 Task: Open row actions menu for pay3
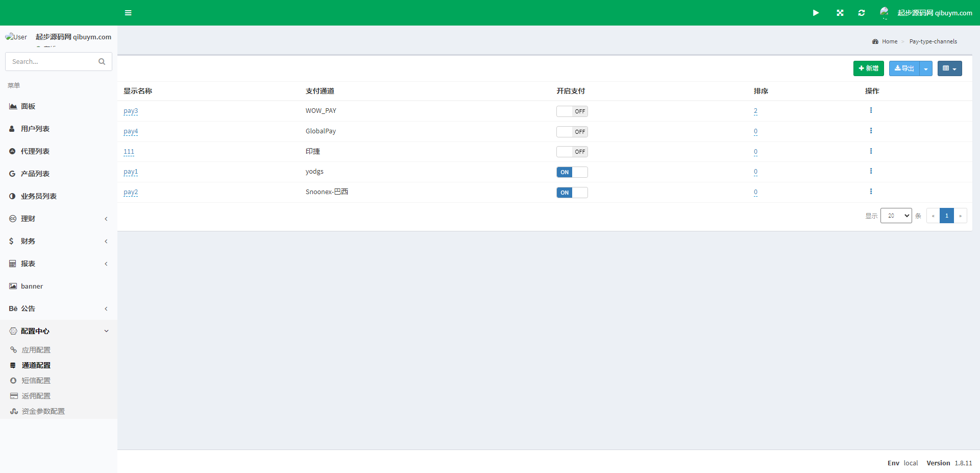point(871,110)
